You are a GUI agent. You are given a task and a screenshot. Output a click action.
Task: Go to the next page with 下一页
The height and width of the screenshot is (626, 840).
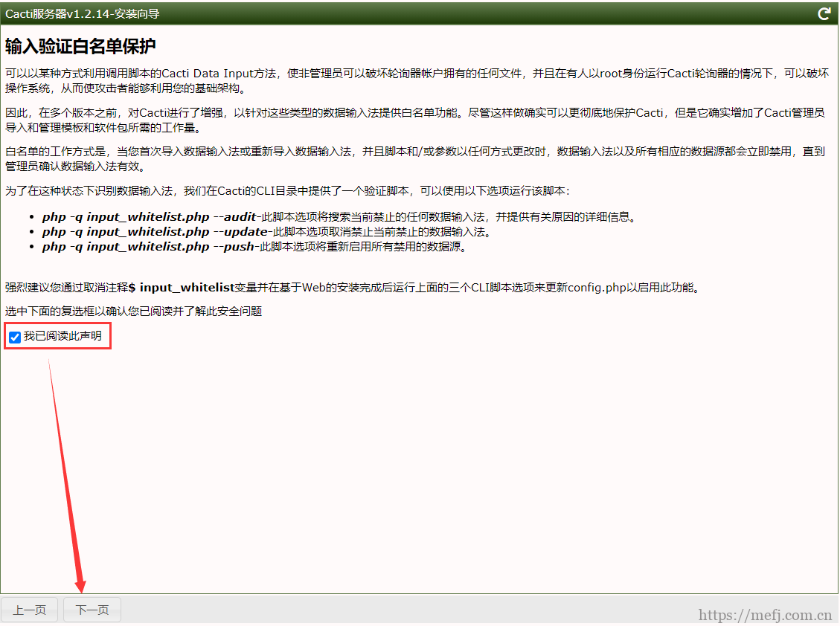[92, 610]
